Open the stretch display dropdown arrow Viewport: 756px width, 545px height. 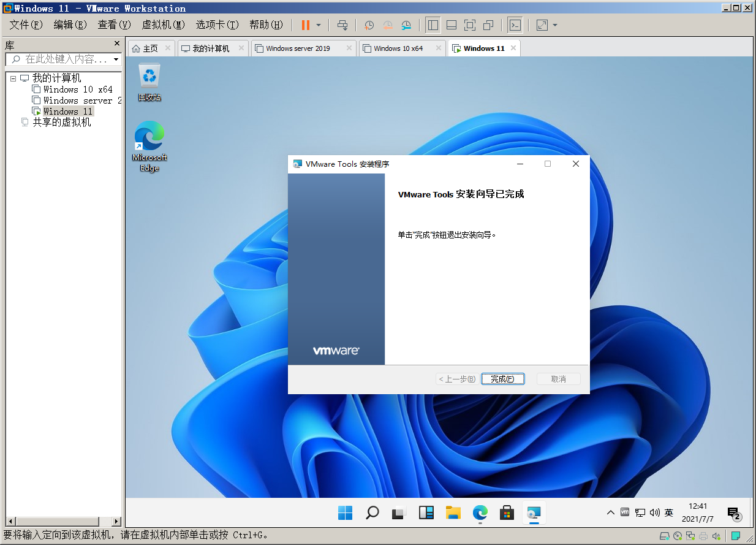555,25
